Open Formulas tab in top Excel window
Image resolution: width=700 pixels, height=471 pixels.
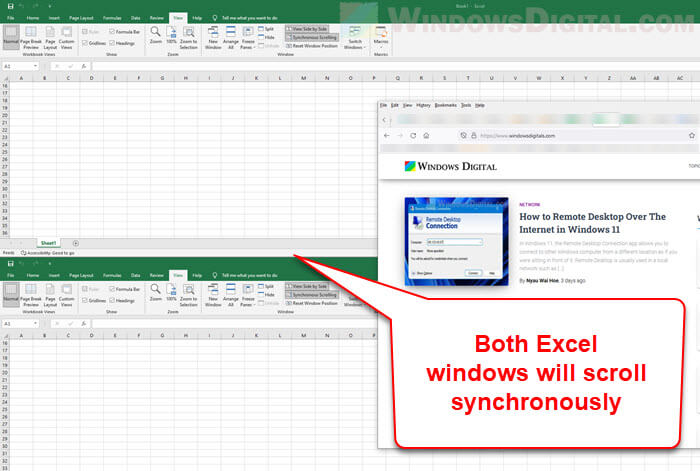click(x=112, y=18)
